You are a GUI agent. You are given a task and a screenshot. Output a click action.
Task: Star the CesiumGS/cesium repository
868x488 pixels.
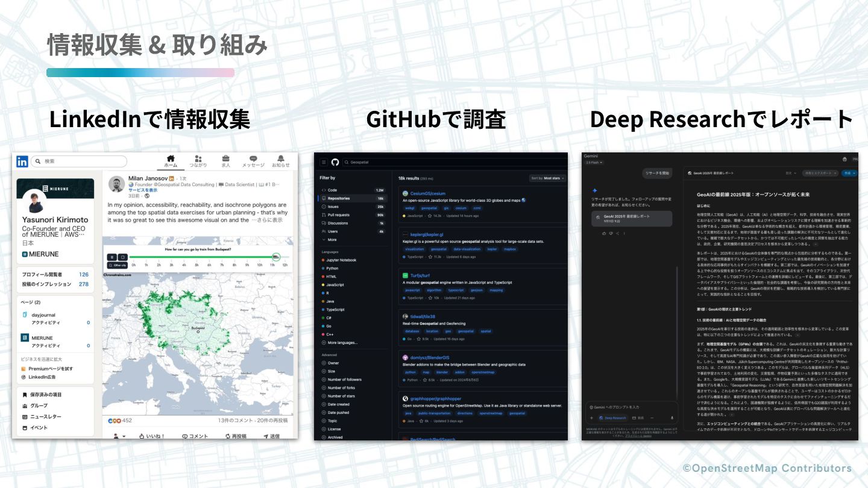(430, 216)
